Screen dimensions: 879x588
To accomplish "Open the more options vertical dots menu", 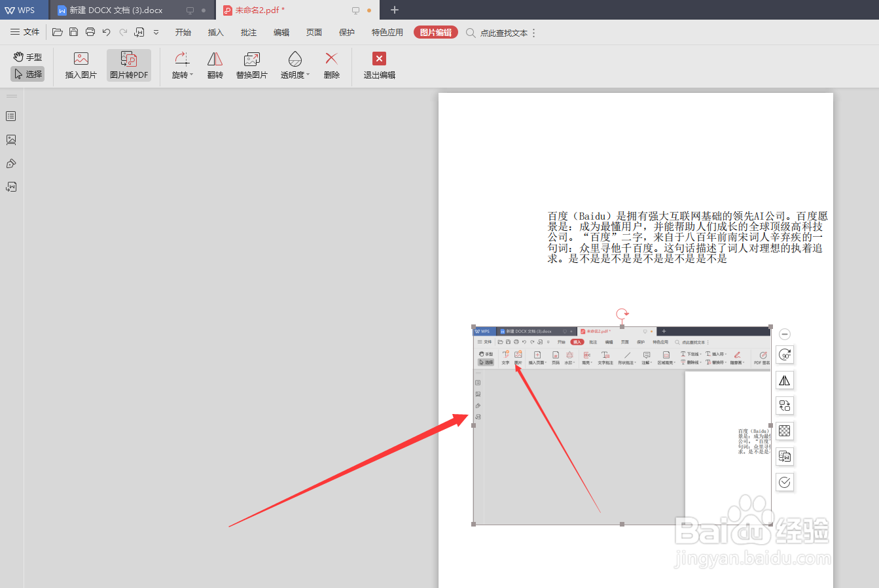I will click(x=534, y=33).
